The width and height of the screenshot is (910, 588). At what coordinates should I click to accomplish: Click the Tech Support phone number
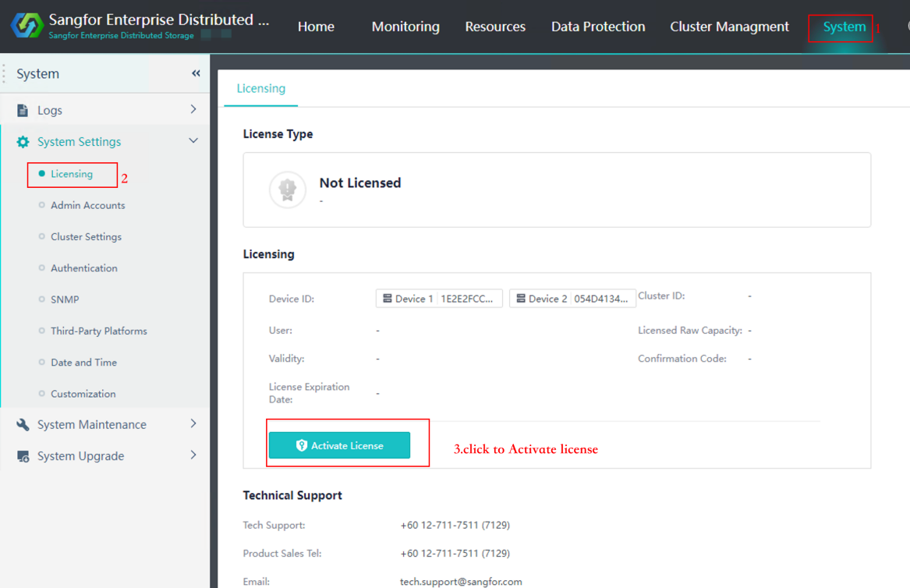pos(455,525)
